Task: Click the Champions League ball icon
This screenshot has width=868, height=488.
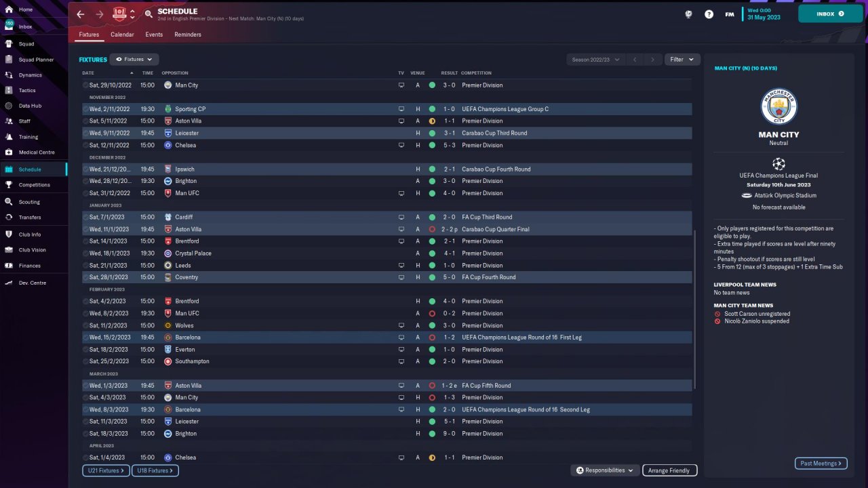Action: point(778,163)
